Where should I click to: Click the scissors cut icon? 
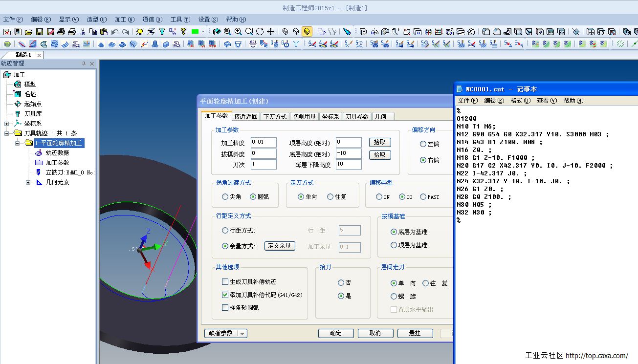(83, 32)
